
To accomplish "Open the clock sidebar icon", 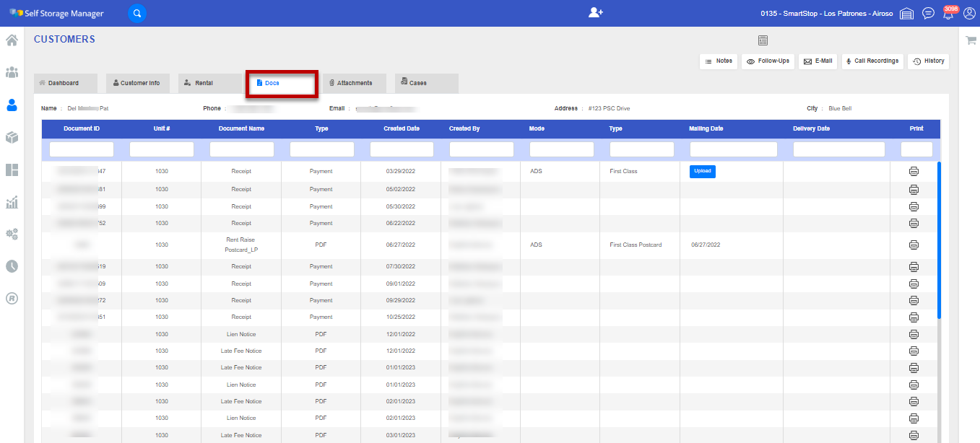I will tap(12, 266).
